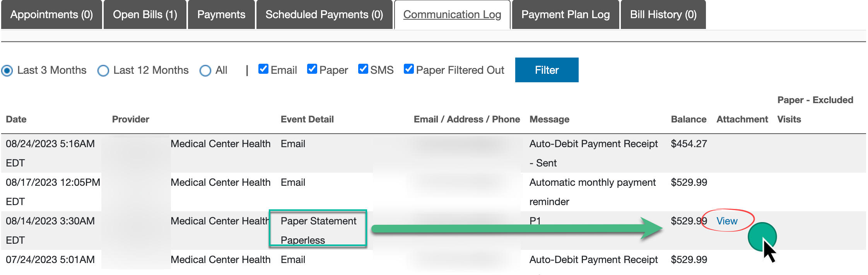
Task: Click the Balance column header
Action: pyautogui.click(x=689, y=119)
